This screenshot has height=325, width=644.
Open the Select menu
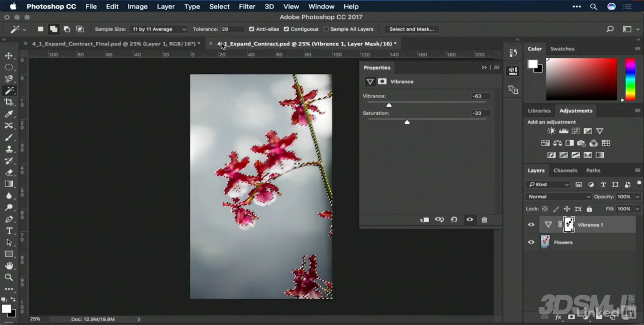[219, 6]
